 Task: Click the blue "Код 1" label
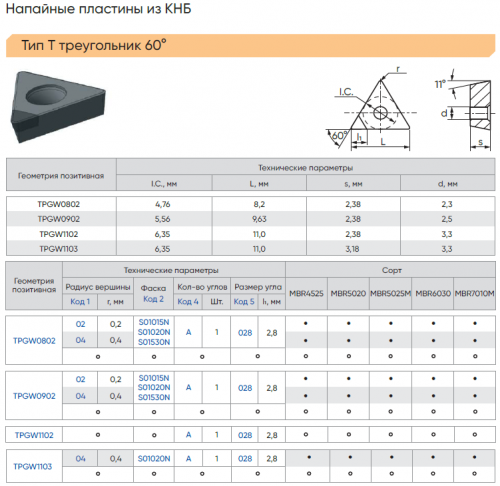tap(80, 301)
